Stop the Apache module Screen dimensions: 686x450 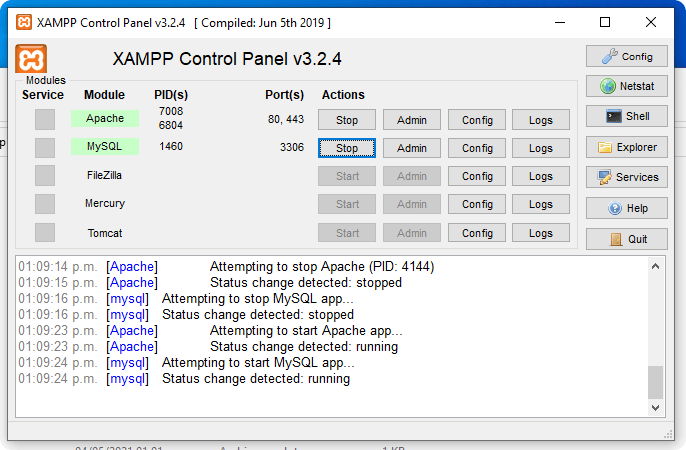(347, 120)
